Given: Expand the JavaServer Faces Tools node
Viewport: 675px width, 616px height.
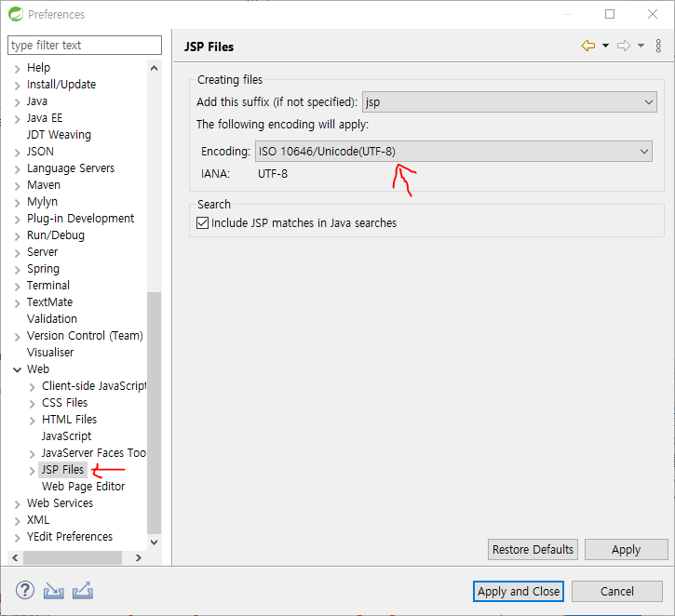Looking at the screenshot, I should click(x=33, y=454).
